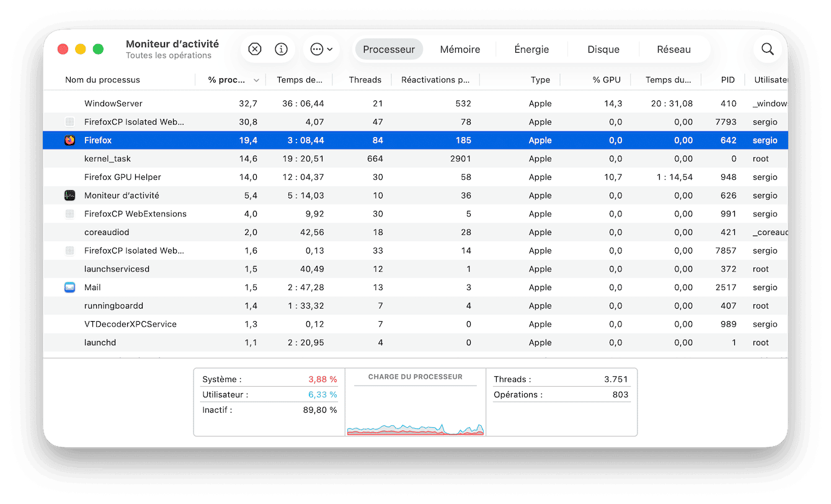The image size is (831, 504).
Task: Click the 664 threads value
Action: tap(375, 159)
